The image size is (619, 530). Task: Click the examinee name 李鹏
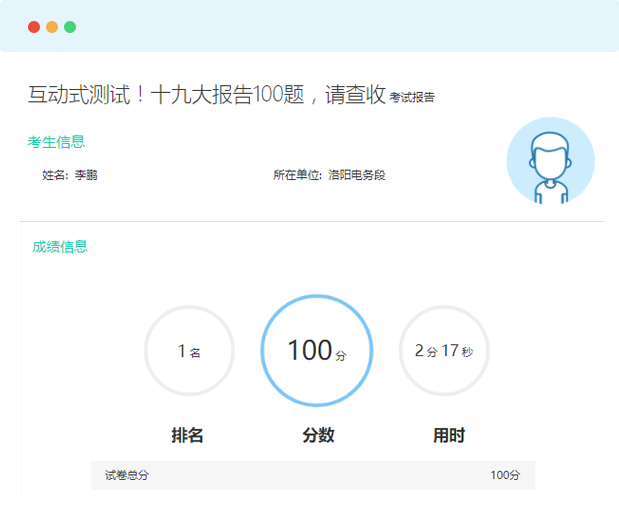click(86, 175)
